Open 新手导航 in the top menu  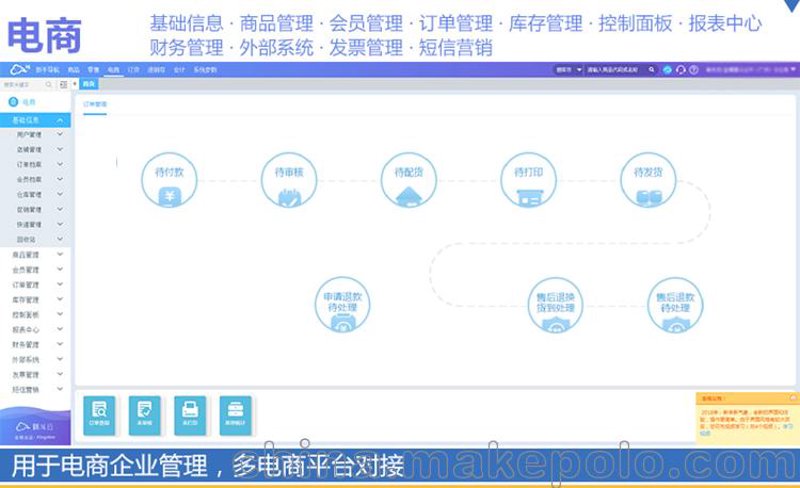47,69
